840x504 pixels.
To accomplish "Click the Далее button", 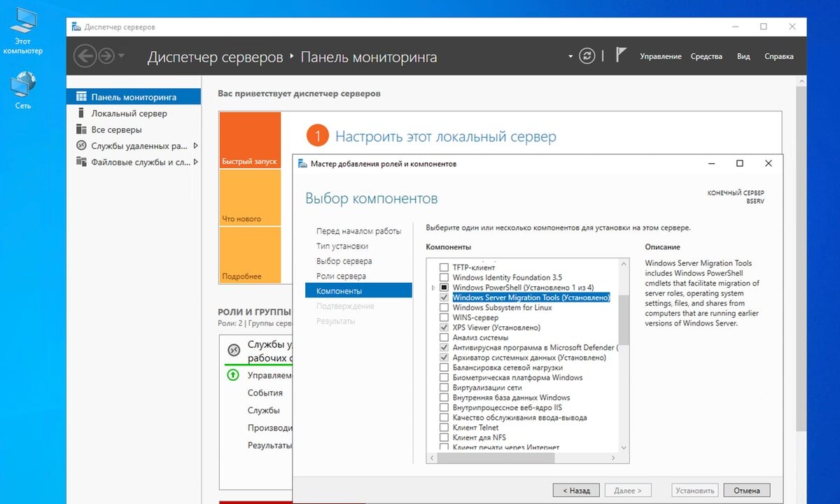I will (x=628, y=490).
